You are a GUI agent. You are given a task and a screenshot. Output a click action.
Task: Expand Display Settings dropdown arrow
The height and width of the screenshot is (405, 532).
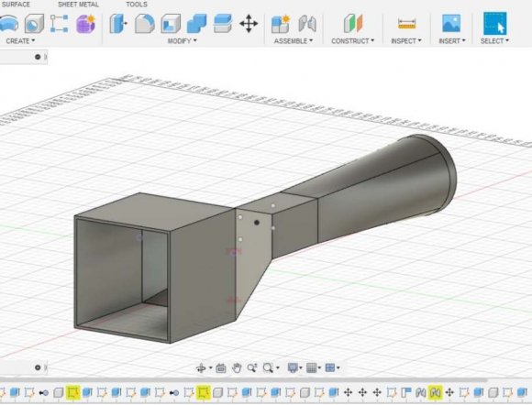(x=301, y=368)
